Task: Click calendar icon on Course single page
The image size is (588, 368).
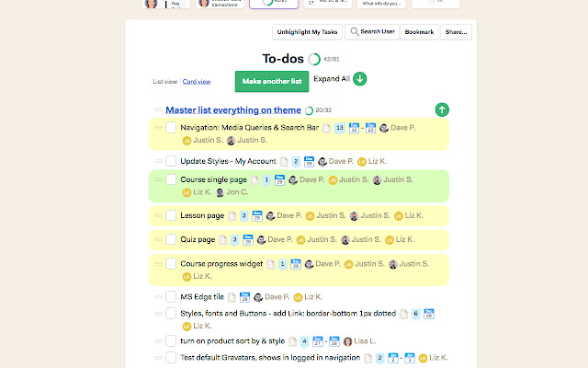Action: point(279,180)
